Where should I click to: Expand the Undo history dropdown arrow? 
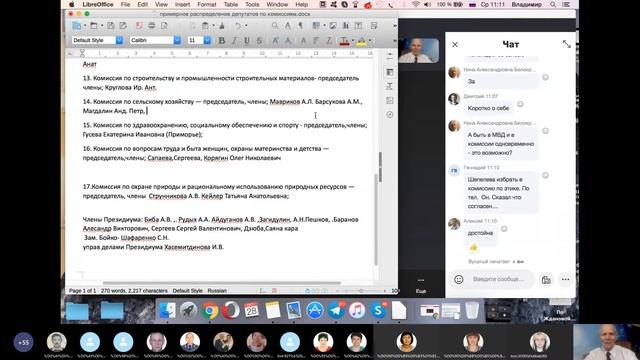246,26
